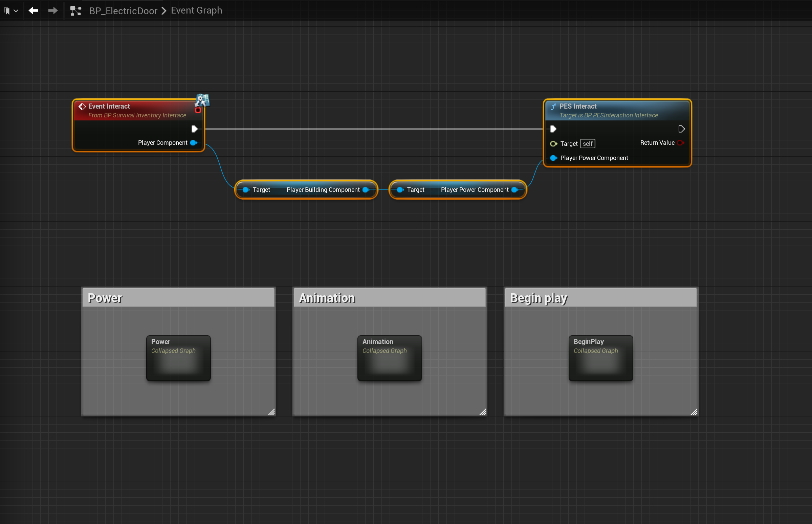Open the bookmarks dropdown in the top-left
Screen dimensions: 812x524
pyautogui.click(x=10, y=10)
